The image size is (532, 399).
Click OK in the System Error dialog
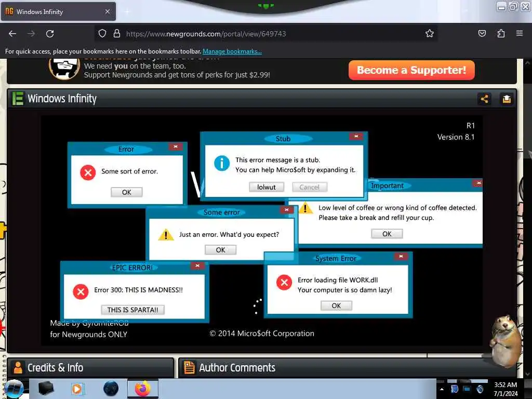[336, 305]
